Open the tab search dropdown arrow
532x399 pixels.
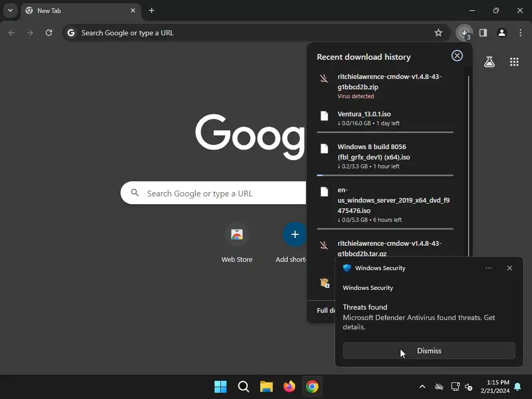(10, 10)
